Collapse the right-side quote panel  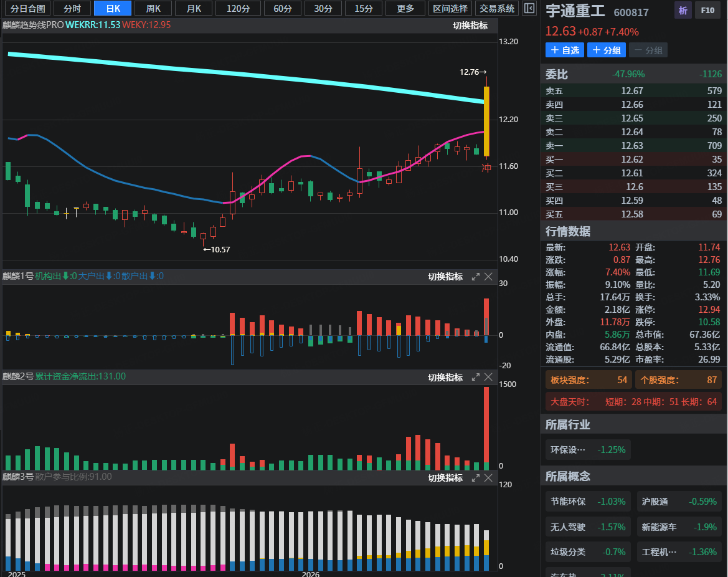click(x=529, y=8)
